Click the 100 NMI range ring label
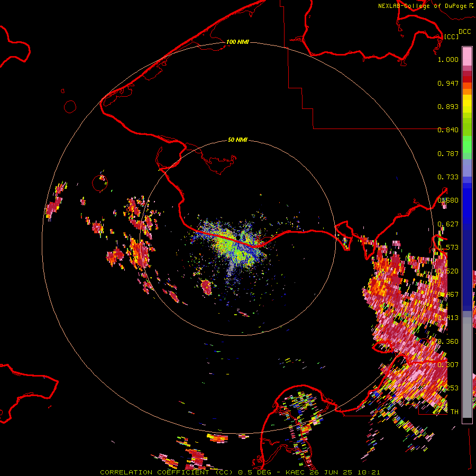The image size is (476, 476). tap(237, 42)
